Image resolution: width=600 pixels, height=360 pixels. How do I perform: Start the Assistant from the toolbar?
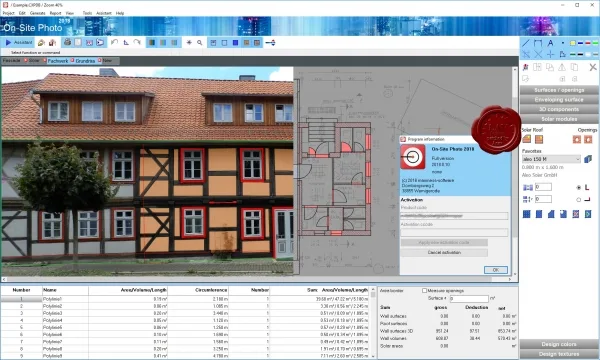click(x=19, y=42)
